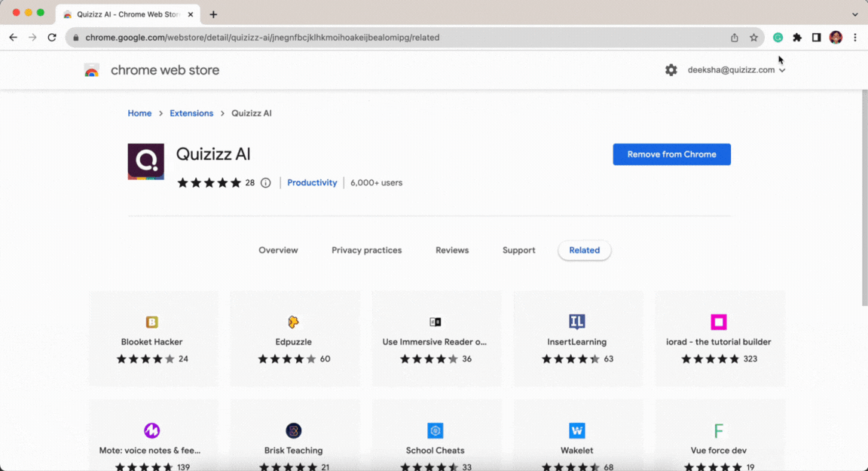Open Mote voice notes extension

(x=153, y=430)
